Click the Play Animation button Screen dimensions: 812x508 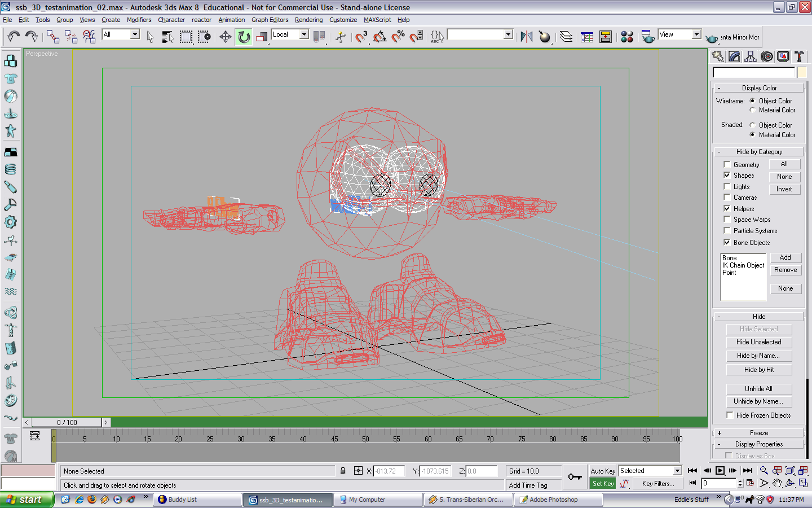pyautogui.click(x=720, y=470)
